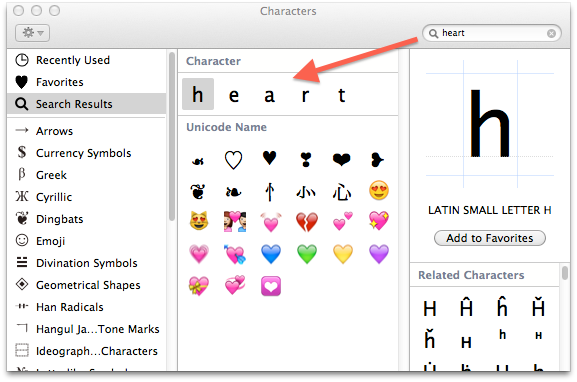
Task: Clear the heart search text
Action: [551, 33]
